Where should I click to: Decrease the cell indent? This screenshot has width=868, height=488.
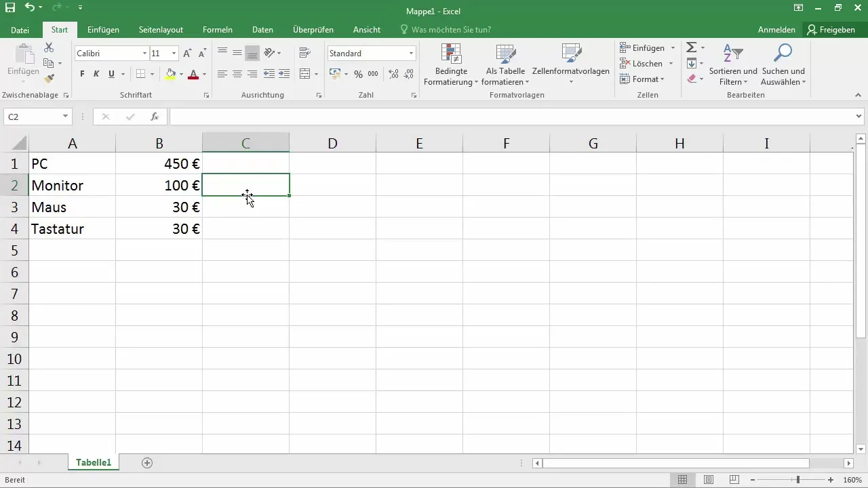pyautogui.click(x=269, y=74)
